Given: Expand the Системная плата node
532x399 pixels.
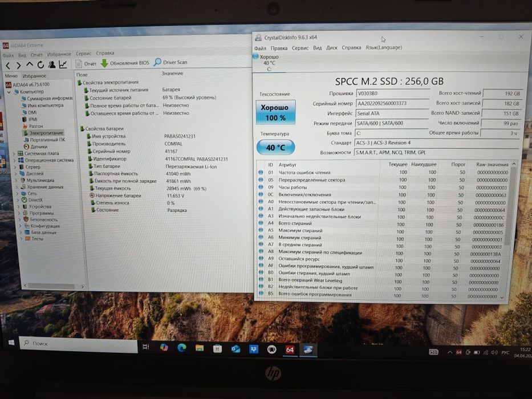Looking at the screenshot, I should point(14,154).
